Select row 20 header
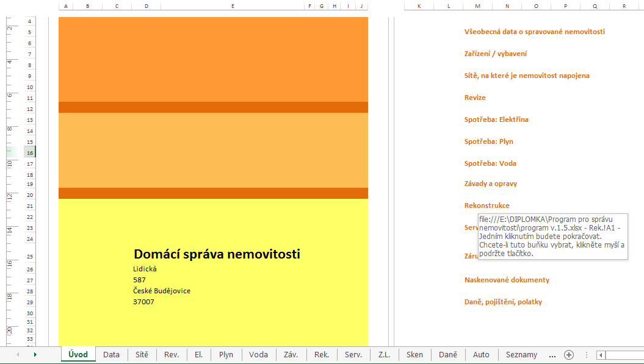This screenshot has height=364, width=644. [29, 195]
